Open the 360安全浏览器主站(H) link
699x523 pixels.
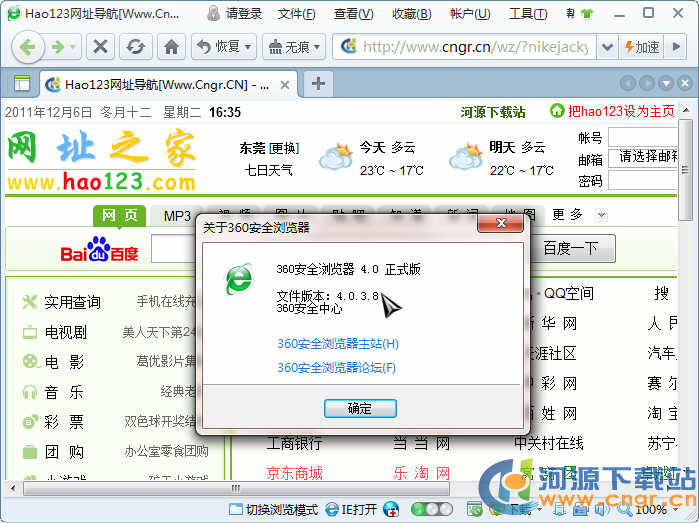click(x=338, y=344)
